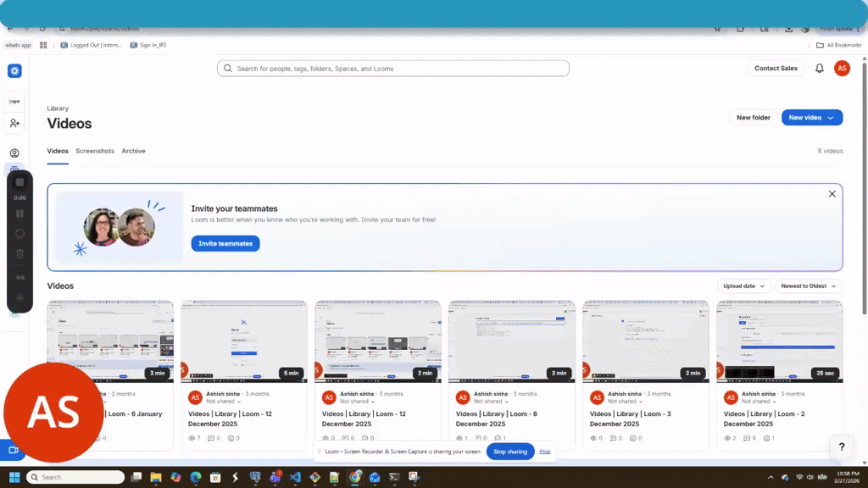The height and width of the screenshot is (488, 868).
Task: Open File Explorer from the taskbar
Action: pos(156,477)
